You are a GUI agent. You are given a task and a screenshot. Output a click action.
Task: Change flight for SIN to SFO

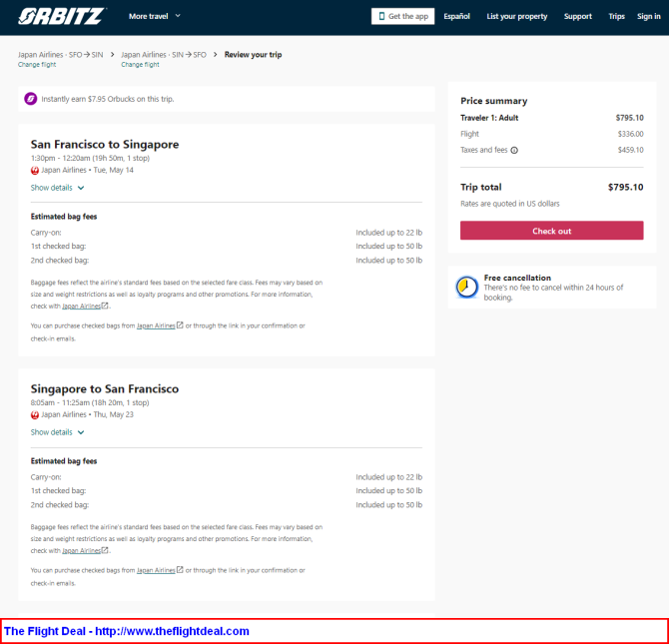point(140,65)
